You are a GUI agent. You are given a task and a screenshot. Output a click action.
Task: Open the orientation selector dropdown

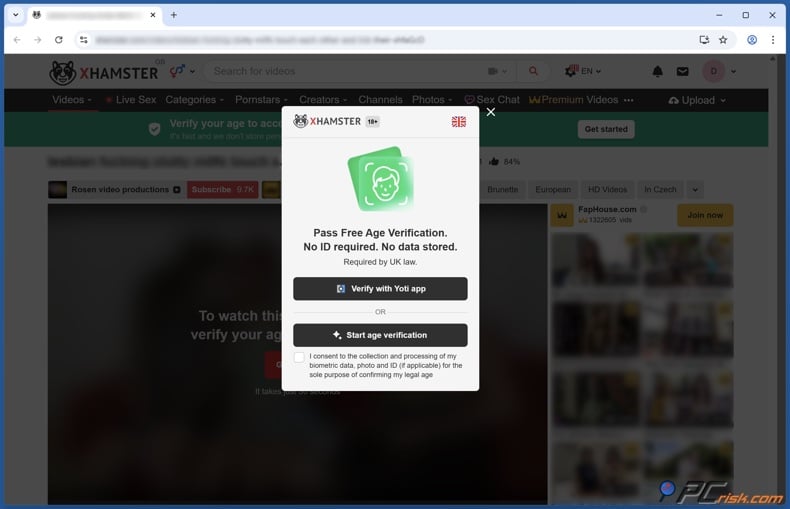[182, 71]
